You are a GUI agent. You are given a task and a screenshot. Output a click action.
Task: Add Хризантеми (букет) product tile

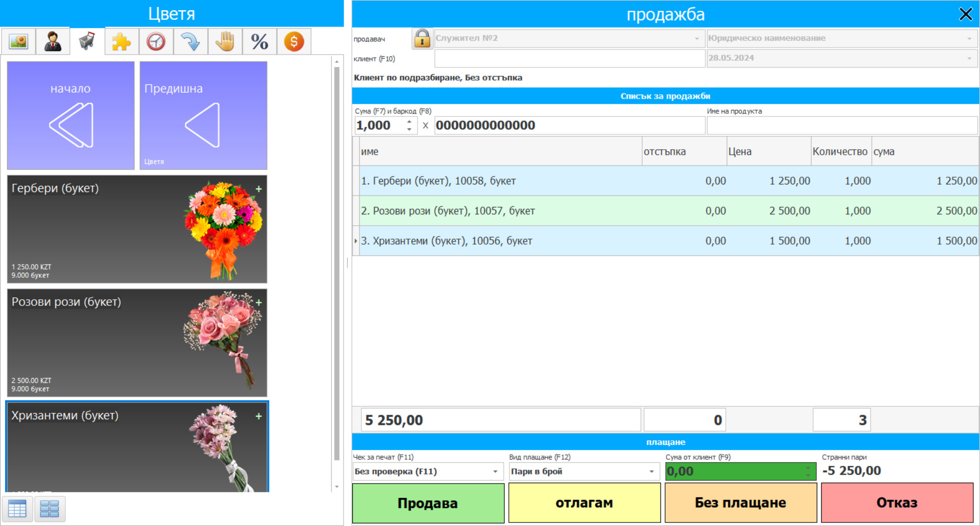(137, 447)
